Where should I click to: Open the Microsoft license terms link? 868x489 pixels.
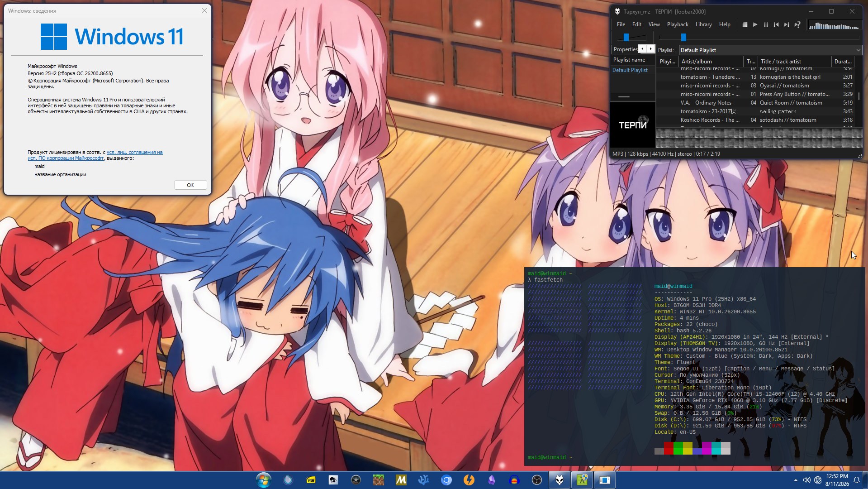pos(95,155)
